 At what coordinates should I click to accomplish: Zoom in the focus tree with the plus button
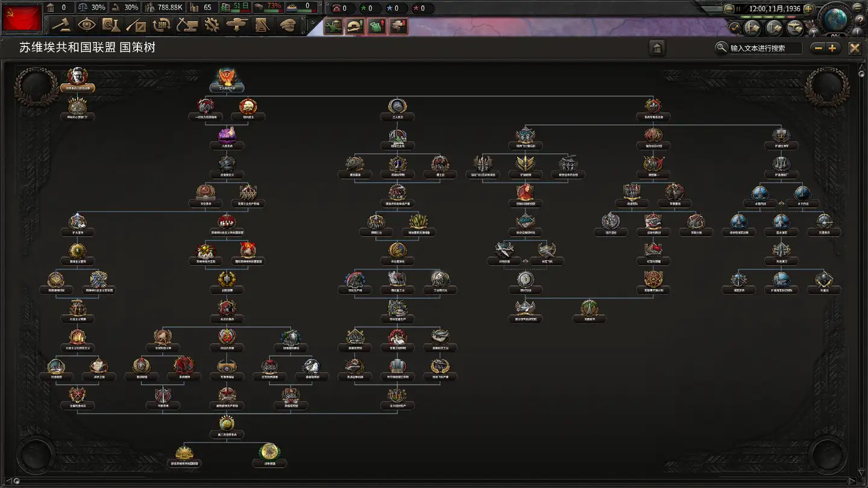833,48
